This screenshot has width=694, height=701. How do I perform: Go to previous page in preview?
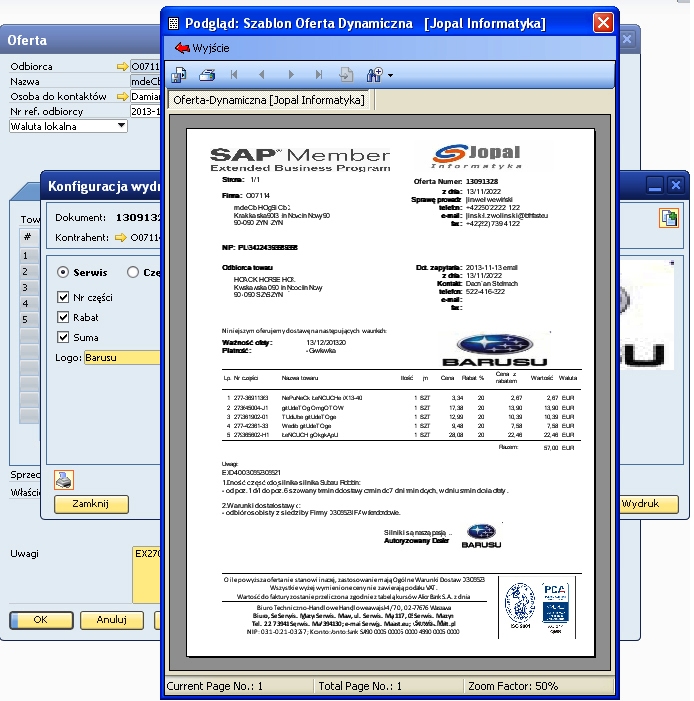tap(262, 75)
